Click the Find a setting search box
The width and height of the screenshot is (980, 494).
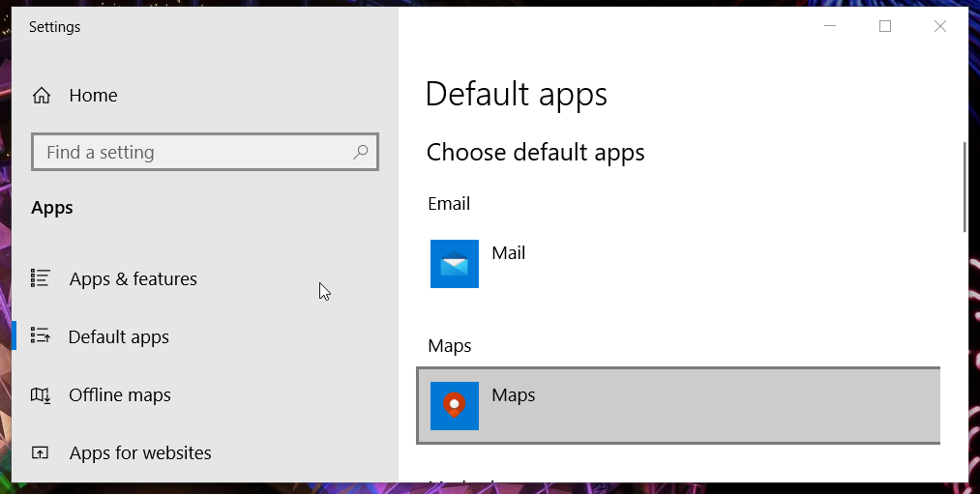tap(205, 152)
